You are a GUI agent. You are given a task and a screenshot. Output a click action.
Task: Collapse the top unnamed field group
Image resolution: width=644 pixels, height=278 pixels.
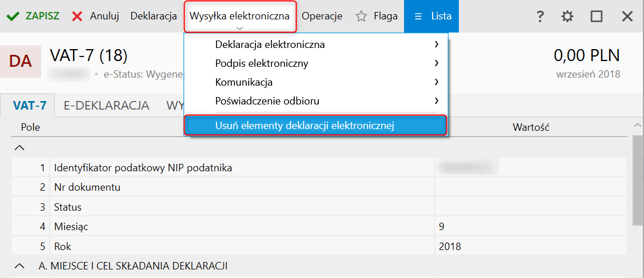[x=19, y=148]
